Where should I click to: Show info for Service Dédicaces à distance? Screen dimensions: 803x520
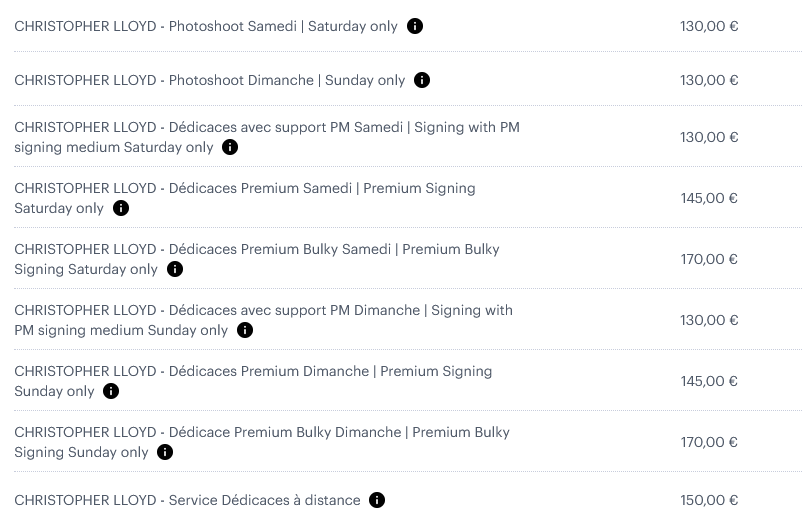(377, 500)
